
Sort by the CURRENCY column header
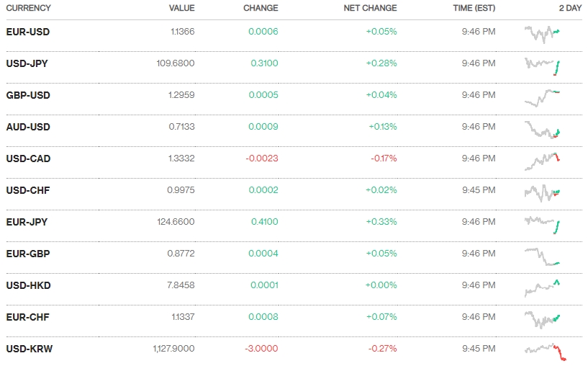28,8
